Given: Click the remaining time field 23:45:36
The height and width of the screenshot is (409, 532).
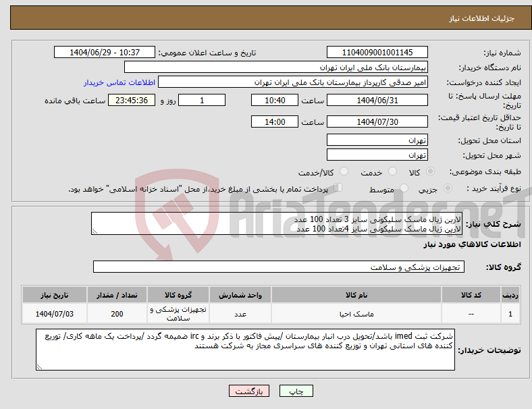Looking at the screenshot, I should coord(131,100).
